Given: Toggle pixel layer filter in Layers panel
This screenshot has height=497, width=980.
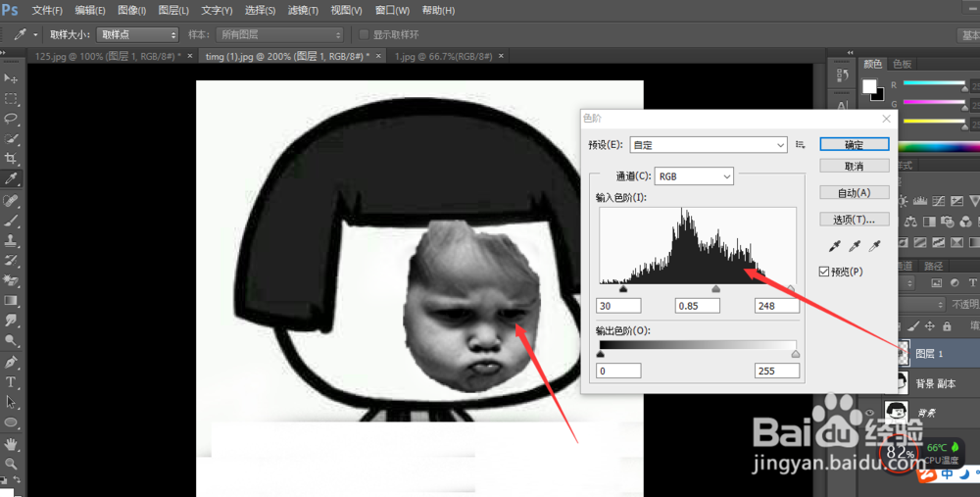Looking at the screenshot, I should [x=936, y=283].
